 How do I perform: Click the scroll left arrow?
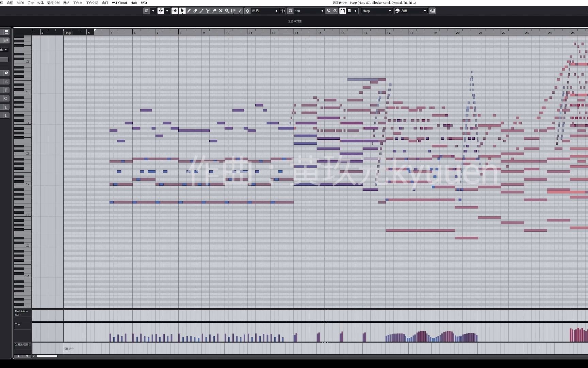pyautogui.click(x=34, y=356)
